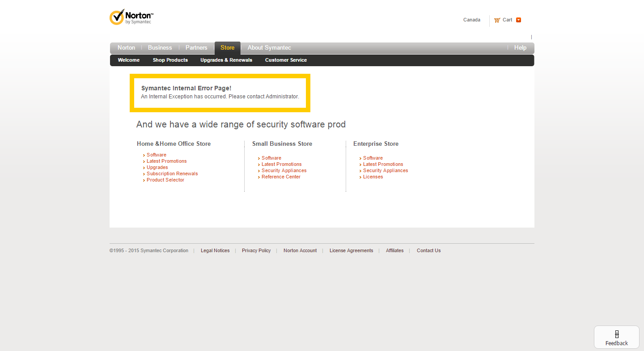The image size is (644, 351).
Task: Open the Shop Products submenu item
Action: (x=170, y=60)
